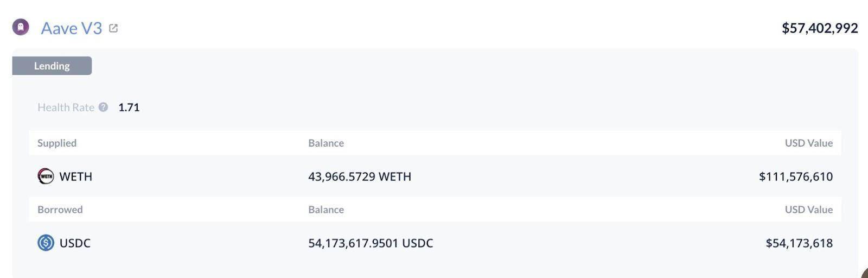The image size is (868, 278).
Task: Select the 43,966.5729 WETH balance
Action: click(x=360, y=176)
